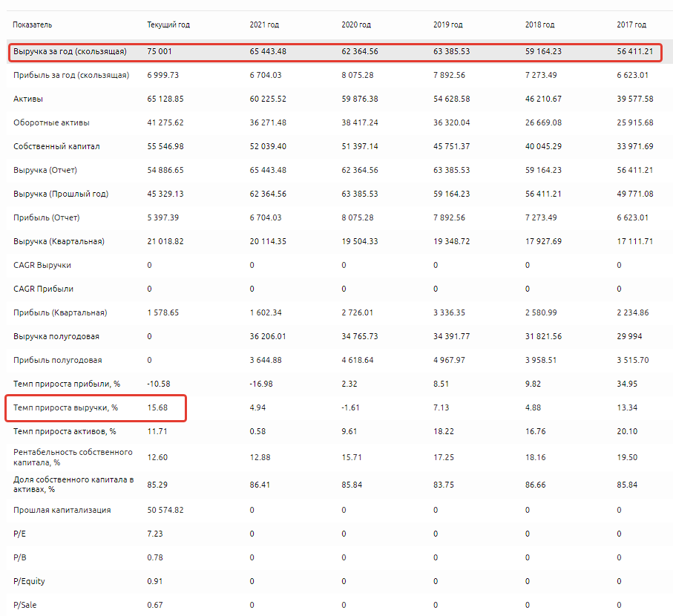Select the P/E value 7.23

[154, 534]
